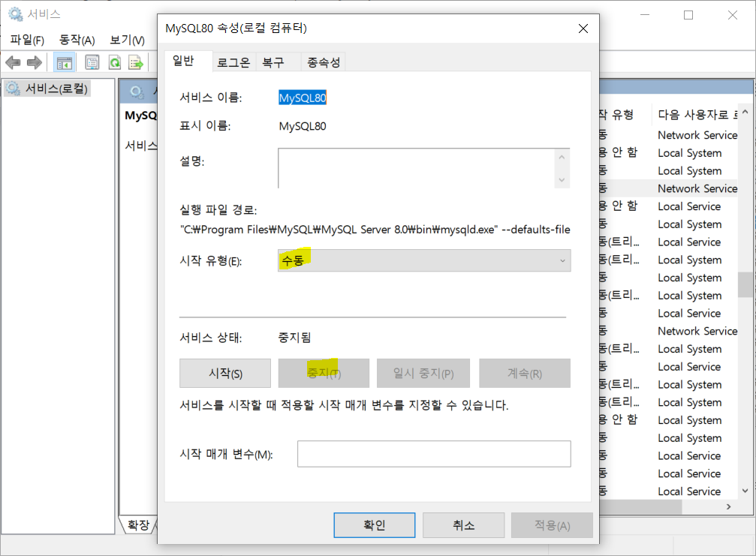Click the 다음 사용자로 column header
The width and height of the screenshot is (756, 556).
coord(697,115)
